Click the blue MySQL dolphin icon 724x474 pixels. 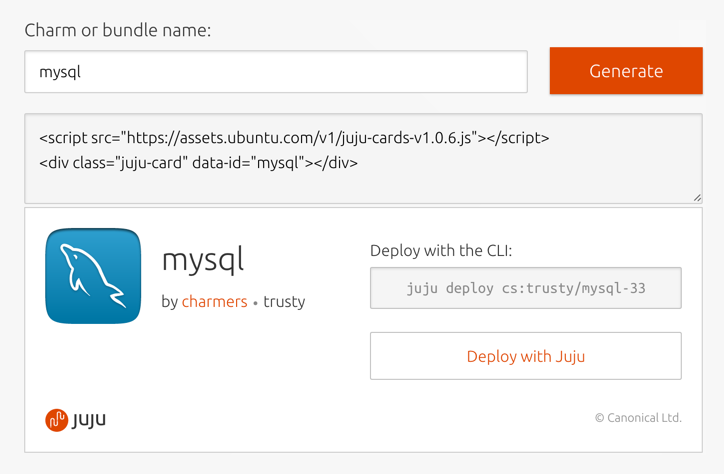tap(93, 276)
